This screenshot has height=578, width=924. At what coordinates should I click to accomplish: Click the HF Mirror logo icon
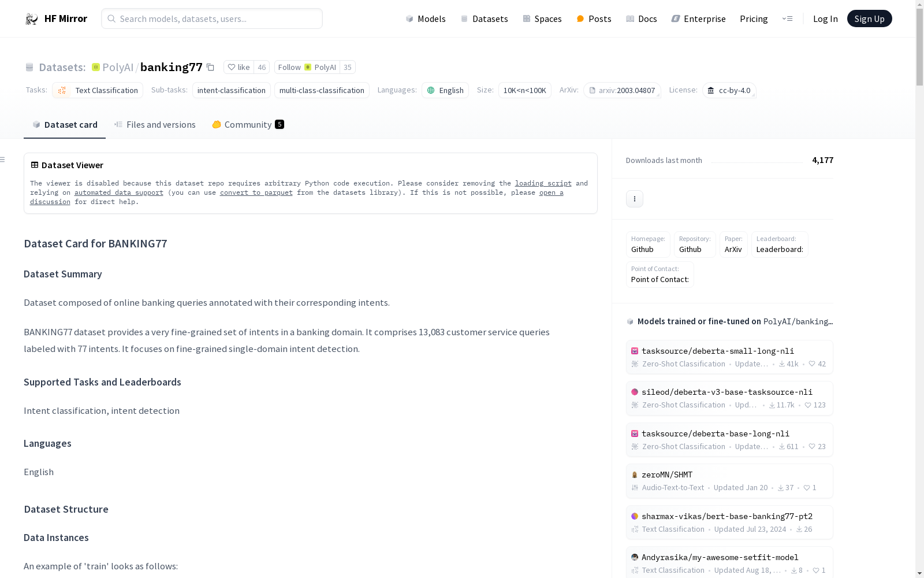(31, 19)
